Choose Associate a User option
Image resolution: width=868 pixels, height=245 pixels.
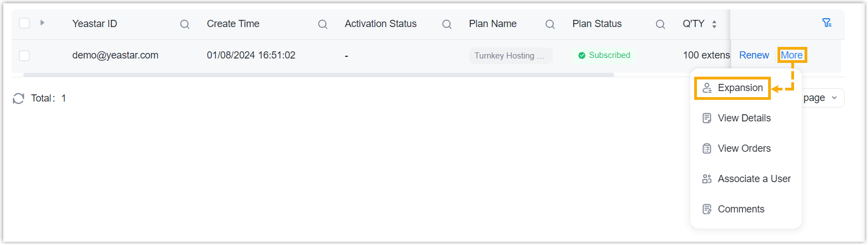click(753, 179)
